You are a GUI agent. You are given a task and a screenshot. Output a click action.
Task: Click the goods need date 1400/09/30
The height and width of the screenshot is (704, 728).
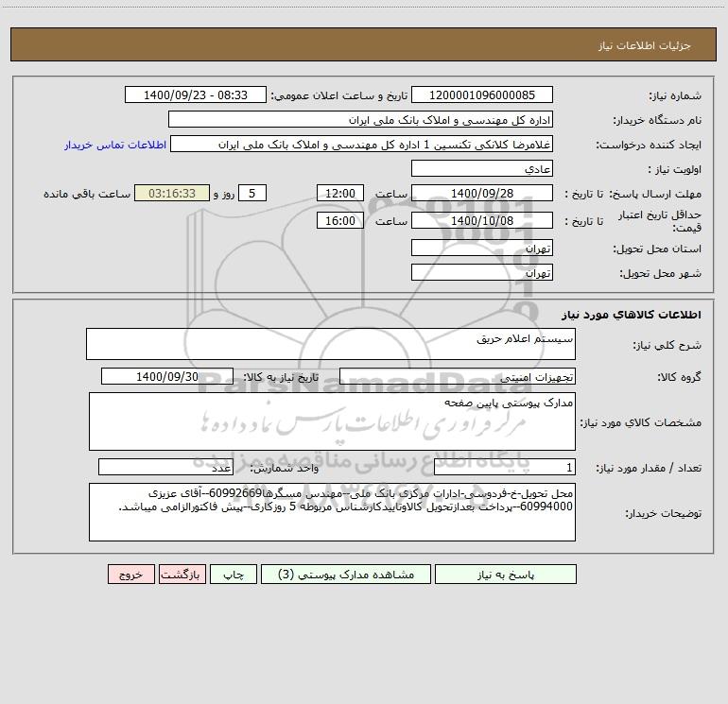tap(167, 376)
